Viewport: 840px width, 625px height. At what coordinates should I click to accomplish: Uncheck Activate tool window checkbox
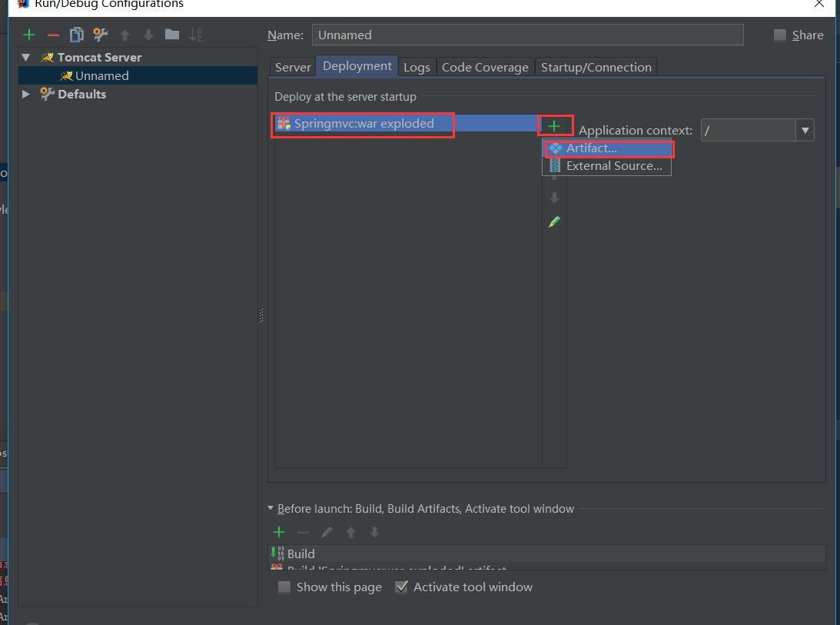tap(401, 587)
